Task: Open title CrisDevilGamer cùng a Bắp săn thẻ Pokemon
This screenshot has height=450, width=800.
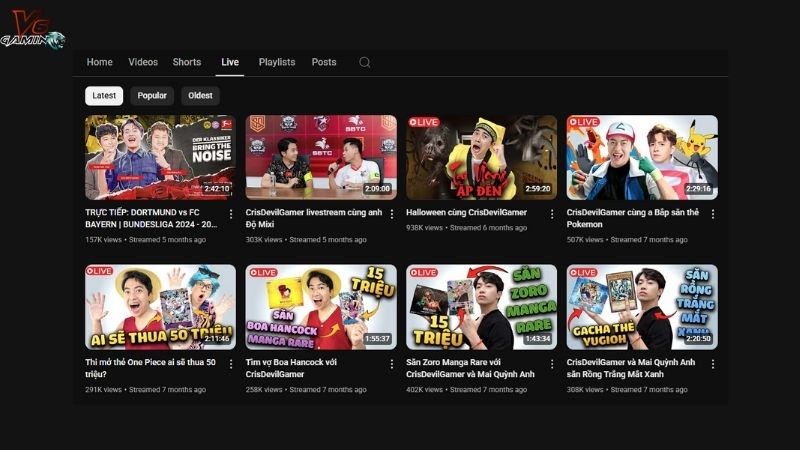Action: (633, 218)
